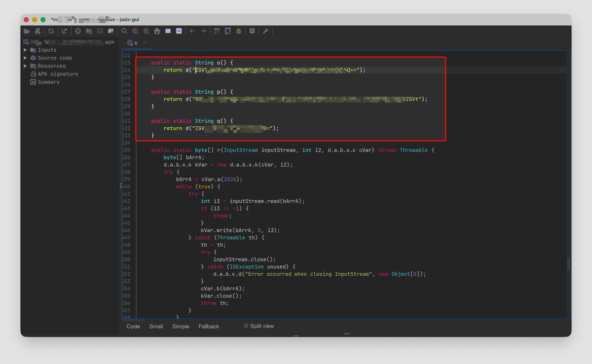Click the 'bArrA = cVar.a(1024);' line
The height and width of the screenshot is (364, 592).
209,179
